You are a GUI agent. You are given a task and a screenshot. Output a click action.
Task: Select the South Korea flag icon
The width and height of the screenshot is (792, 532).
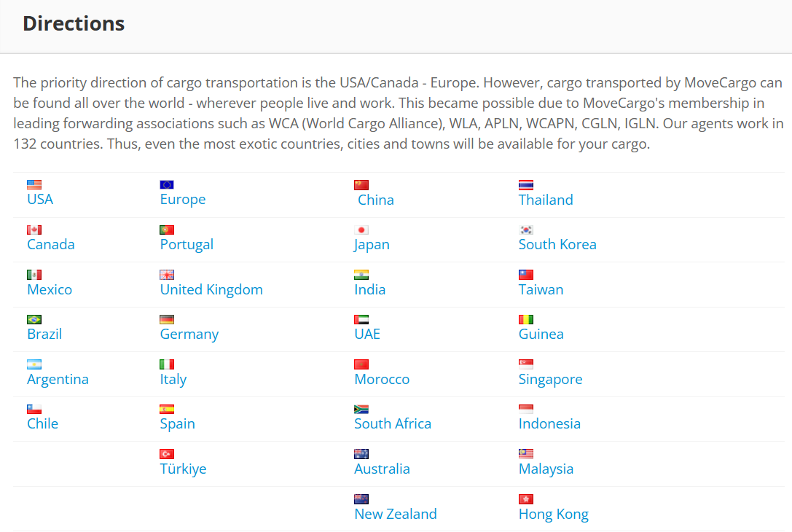point(526,230)
